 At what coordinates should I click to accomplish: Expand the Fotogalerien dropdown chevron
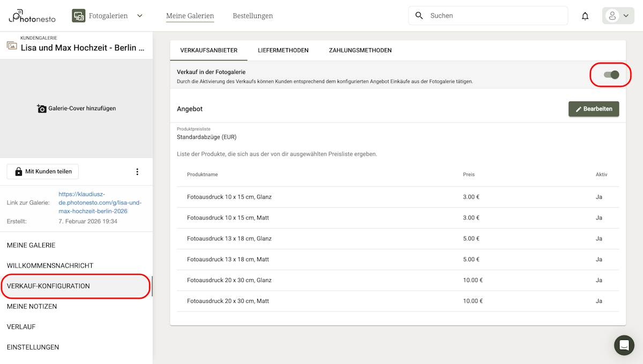coord(139,16)
